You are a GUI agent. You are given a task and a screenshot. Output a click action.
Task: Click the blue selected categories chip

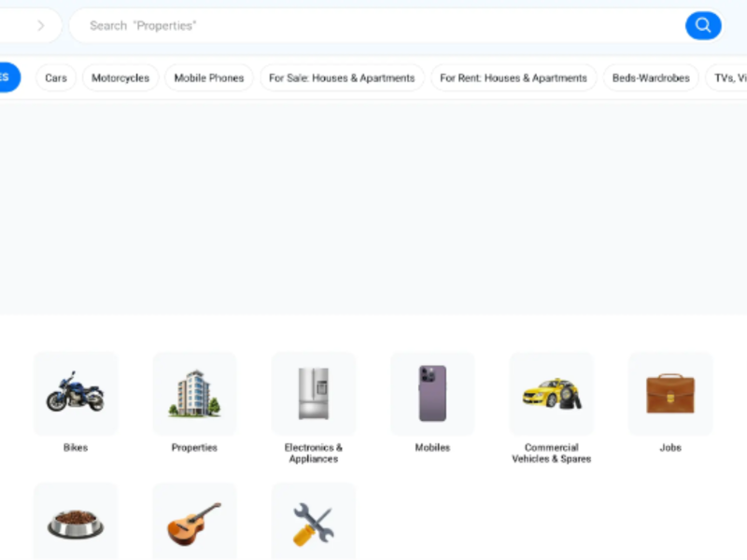click(x=7, y=77)
